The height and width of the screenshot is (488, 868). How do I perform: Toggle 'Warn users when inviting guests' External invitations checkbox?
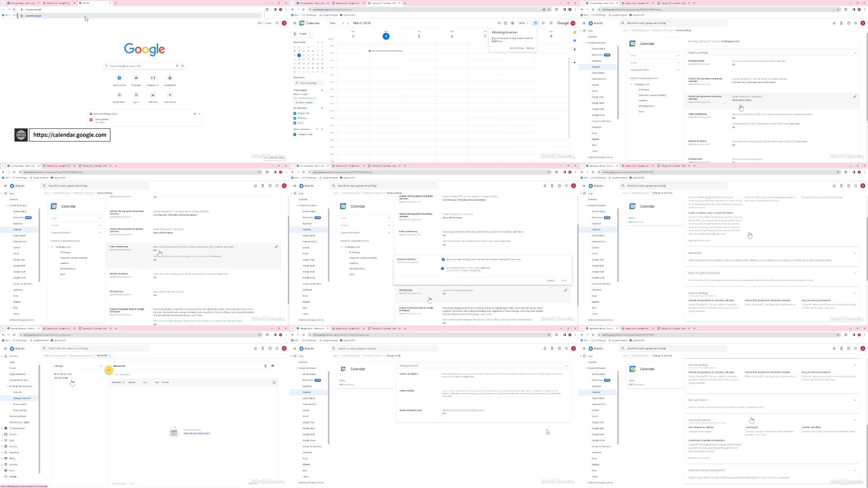pos(443,260)
